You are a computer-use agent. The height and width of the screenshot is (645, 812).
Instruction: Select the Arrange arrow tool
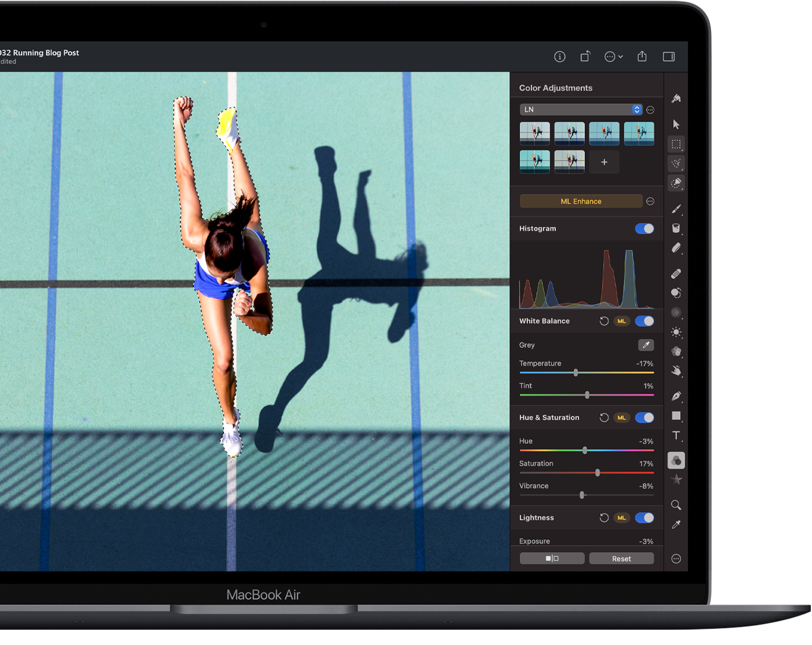676,124
